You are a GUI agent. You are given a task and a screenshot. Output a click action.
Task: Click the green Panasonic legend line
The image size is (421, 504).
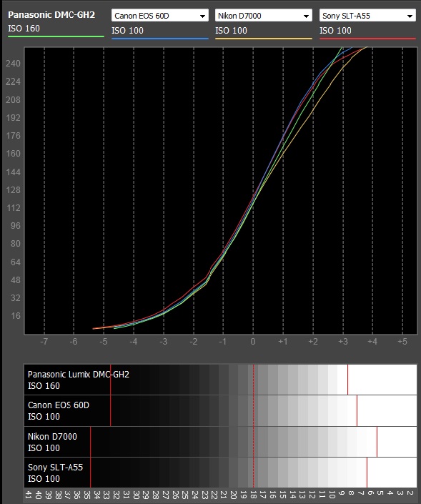tap(56, 36)
